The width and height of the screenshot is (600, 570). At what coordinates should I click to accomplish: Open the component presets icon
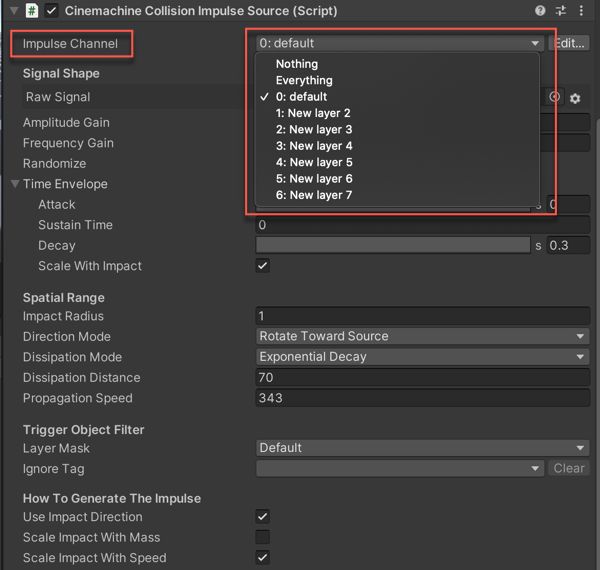click(561, 11)
